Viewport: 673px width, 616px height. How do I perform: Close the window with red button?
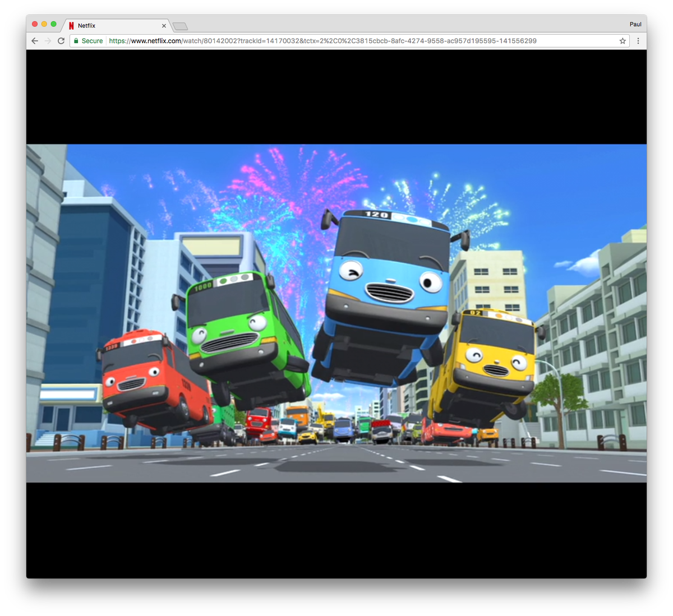pos(35,24)
